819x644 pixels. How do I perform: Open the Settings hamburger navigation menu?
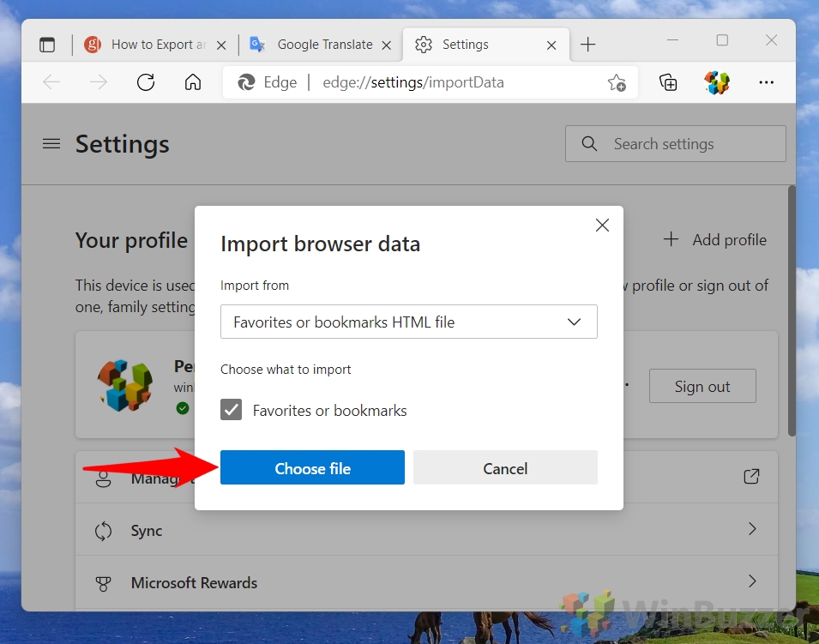(51, 143)
